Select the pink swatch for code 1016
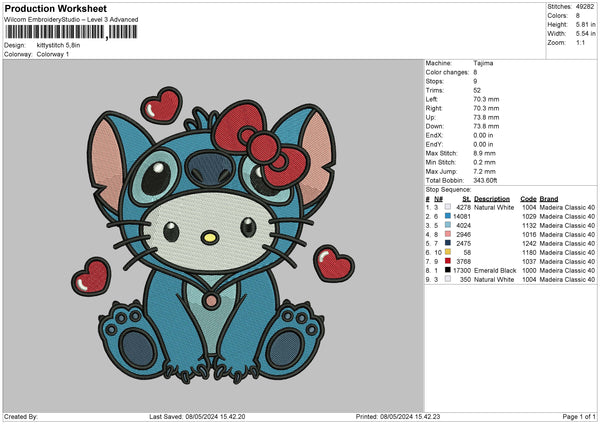The image size is (600, 424). [448, 234]
